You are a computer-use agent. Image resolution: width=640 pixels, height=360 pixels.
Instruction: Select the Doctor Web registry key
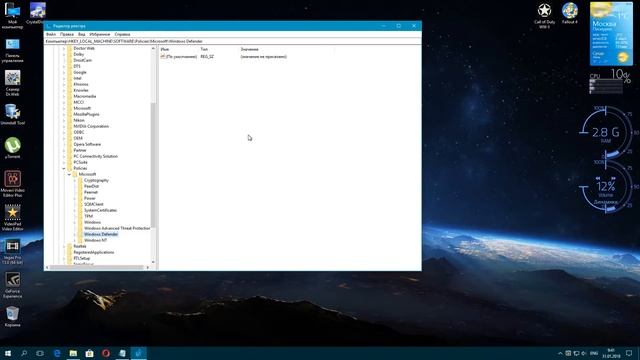[x=84, y=48]
